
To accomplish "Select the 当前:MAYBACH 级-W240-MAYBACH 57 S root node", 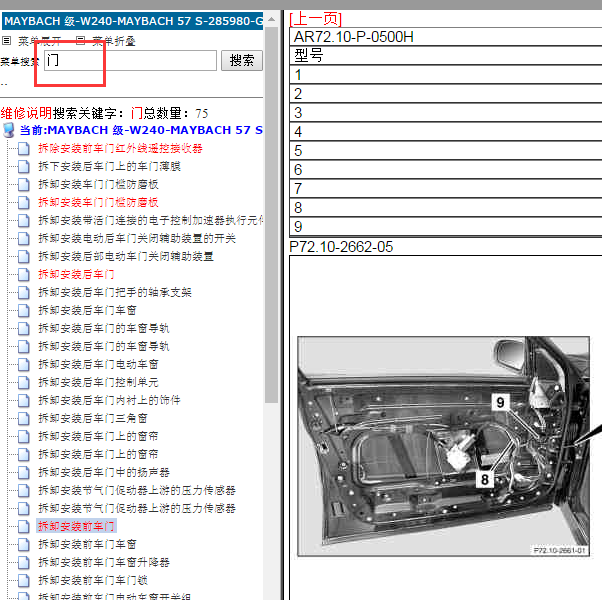I will (141, 130).
